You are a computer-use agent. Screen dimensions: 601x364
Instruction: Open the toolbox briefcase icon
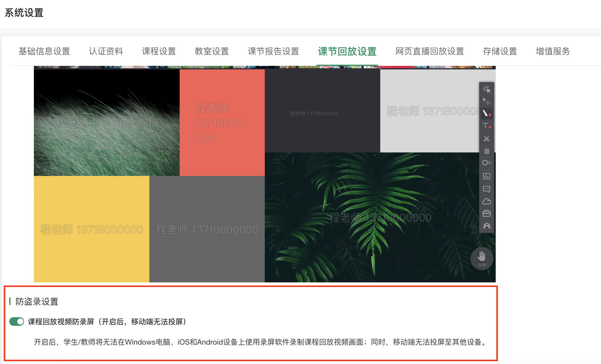coord(486,213)
